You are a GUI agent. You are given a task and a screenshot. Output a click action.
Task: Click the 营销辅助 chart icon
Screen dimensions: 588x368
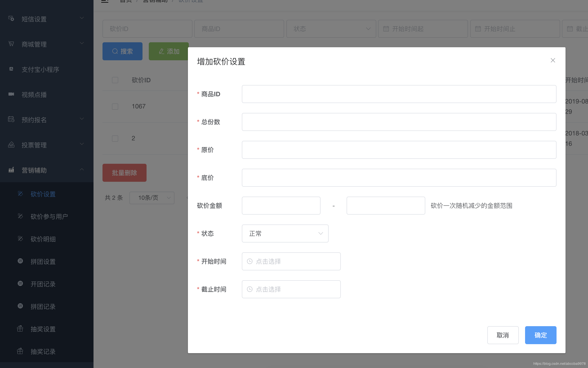pyautogui.click(x=11, y=170)
